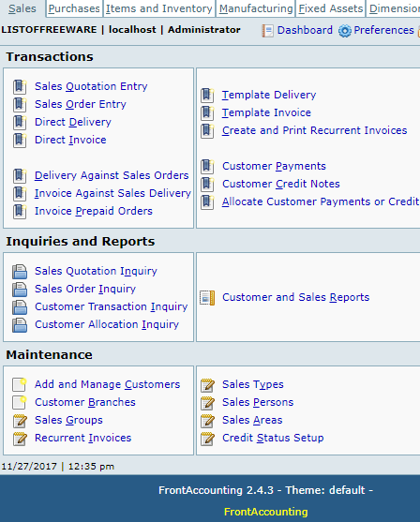Screen dimensions: 420x522
Task: Open Customer Transaction Inquiry link
Action: click(x=112, y=306)
